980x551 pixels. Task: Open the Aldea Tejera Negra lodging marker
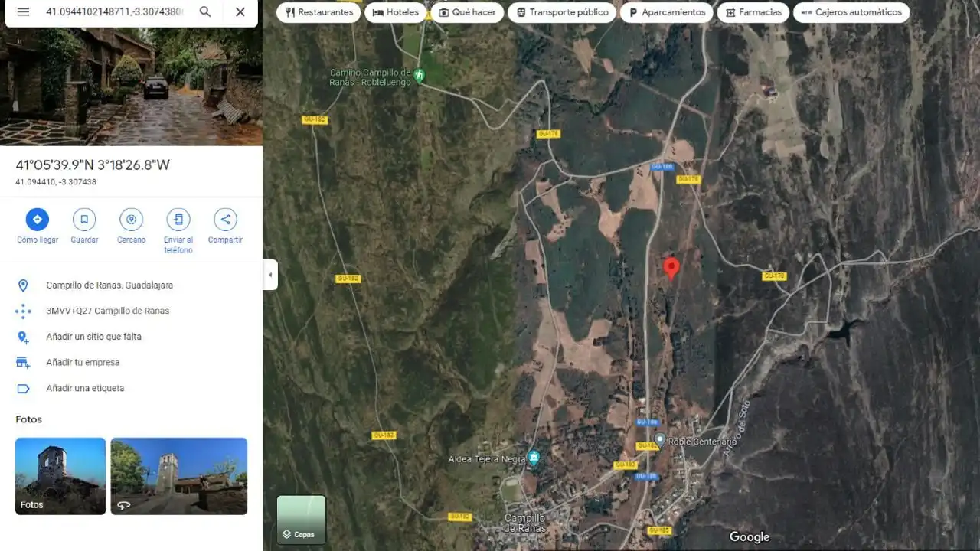pyautogui.click(x=534, y=458)
